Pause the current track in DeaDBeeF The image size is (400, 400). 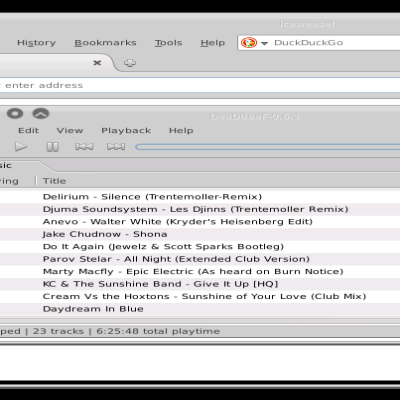tap(53, 147)
